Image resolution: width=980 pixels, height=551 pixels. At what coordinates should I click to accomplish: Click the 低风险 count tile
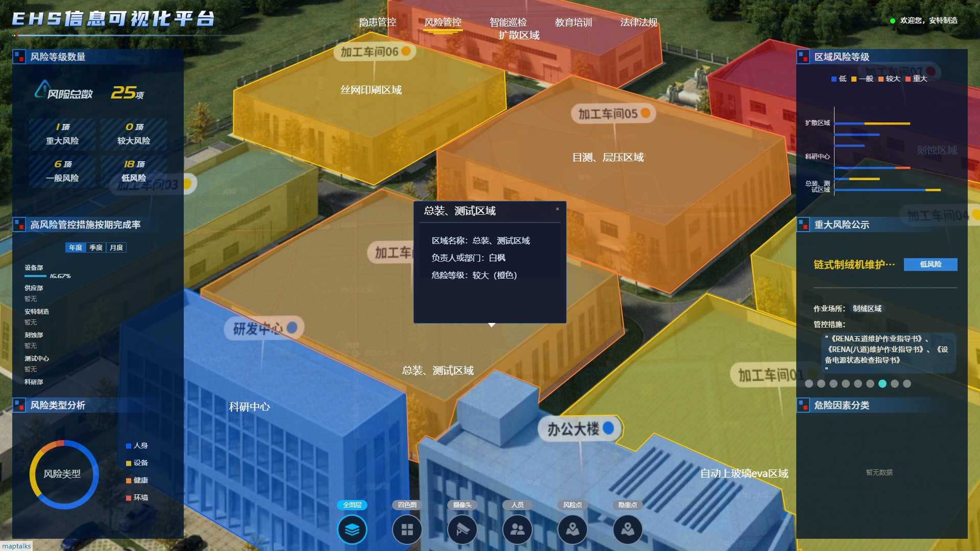[134, 171]
